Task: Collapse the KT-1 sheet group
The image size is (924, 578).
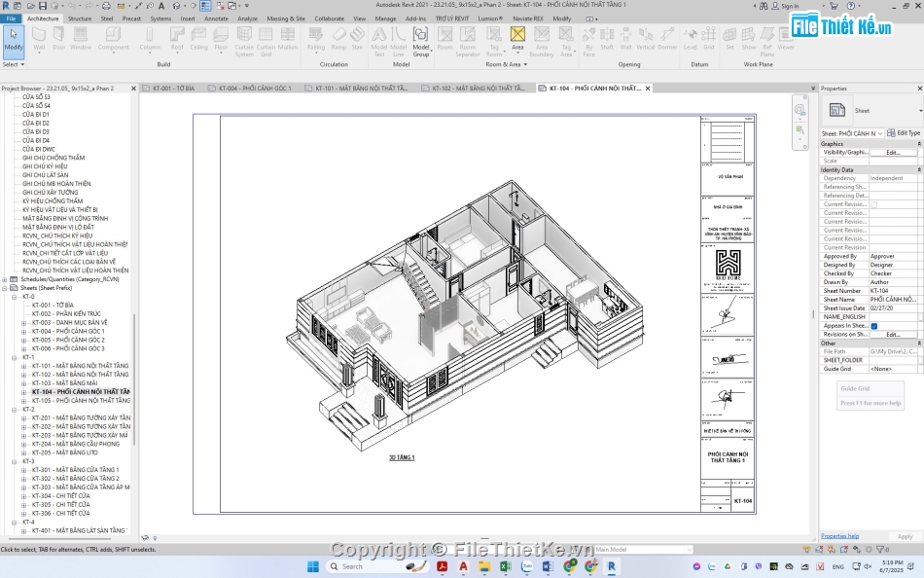Action: (x=15, y=357)
